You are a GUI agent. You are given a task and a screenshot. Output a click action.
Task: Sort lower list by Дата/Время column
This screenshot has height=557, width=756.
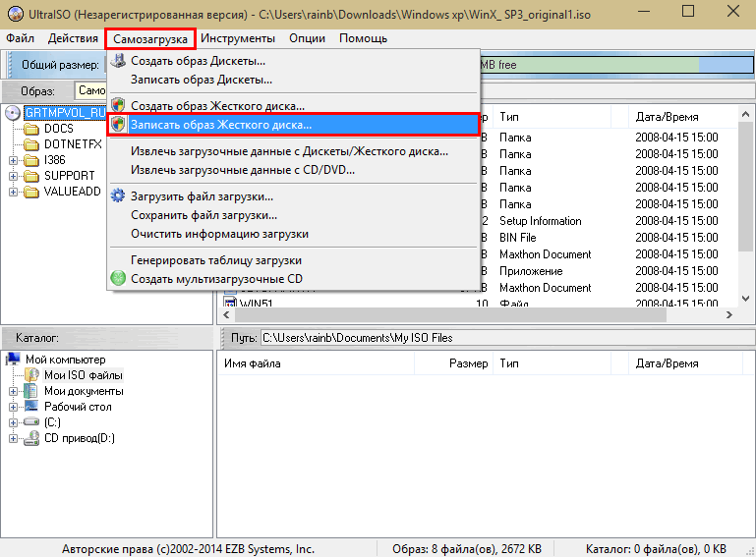tap(685, 363)
